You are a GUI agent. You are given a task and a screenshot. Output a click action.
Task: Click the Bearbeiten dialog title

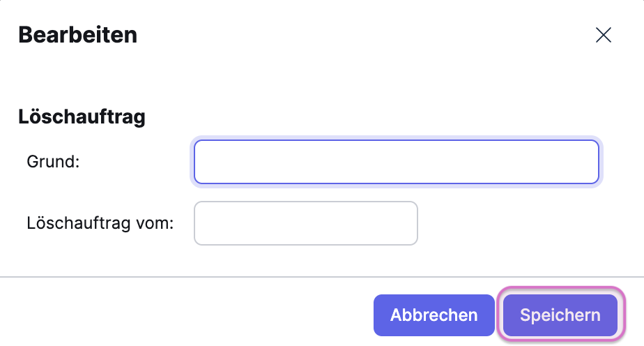77,35
